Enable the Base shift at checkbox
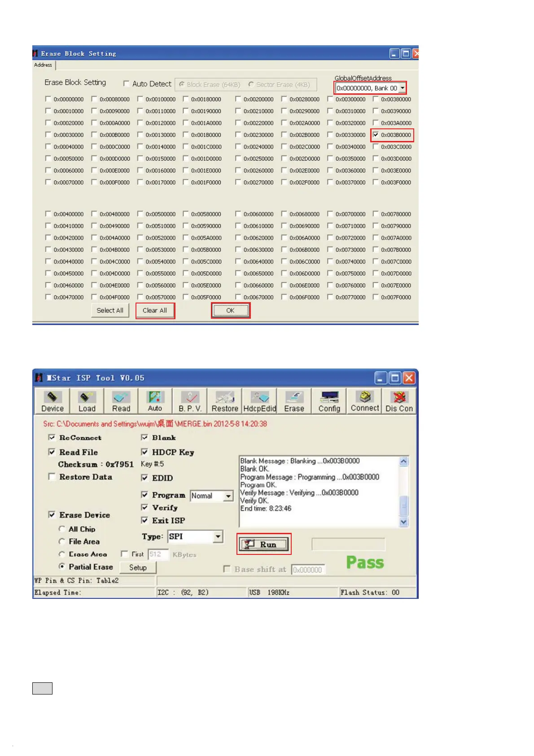The height and width of the screenshot is (756, 534). (x=227, y=569)
